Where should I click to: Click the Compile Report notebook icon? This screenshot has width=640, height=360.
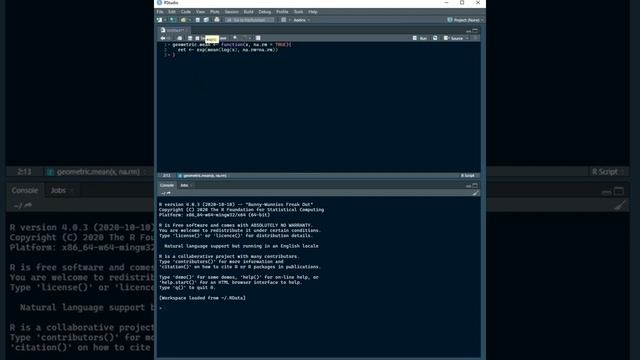(x=258, y=38)
